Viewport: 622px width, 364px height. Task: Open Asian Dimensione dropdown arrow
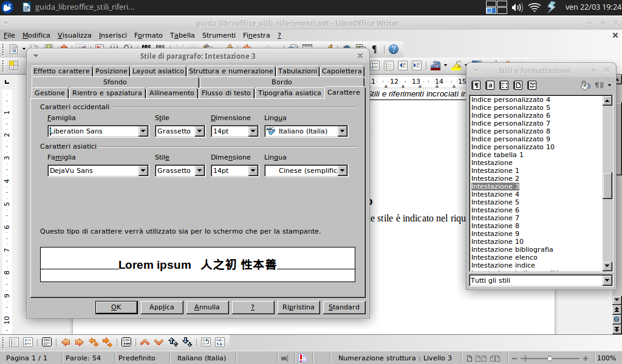click(x=253, y=170)
